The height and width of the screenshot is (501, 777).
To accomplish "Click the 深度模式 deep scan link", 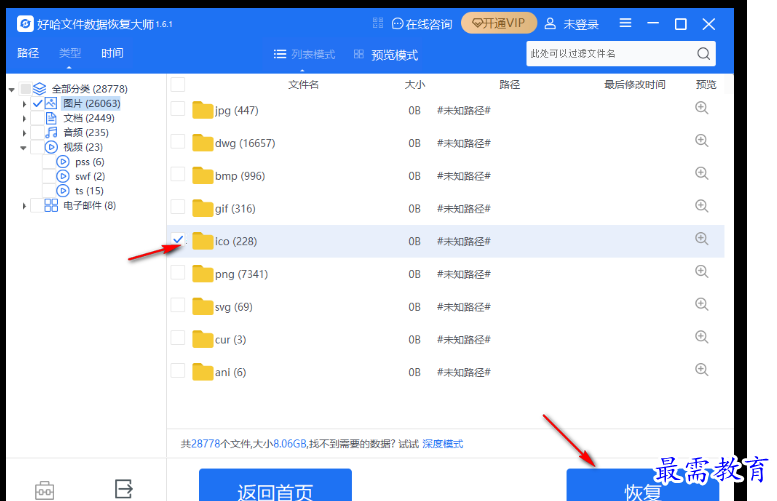I will (443, 444).
